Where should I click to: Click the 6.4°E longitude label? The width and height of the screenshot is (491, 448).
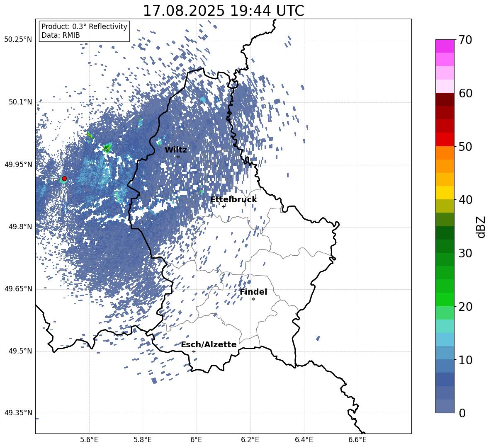coord(304,440)
